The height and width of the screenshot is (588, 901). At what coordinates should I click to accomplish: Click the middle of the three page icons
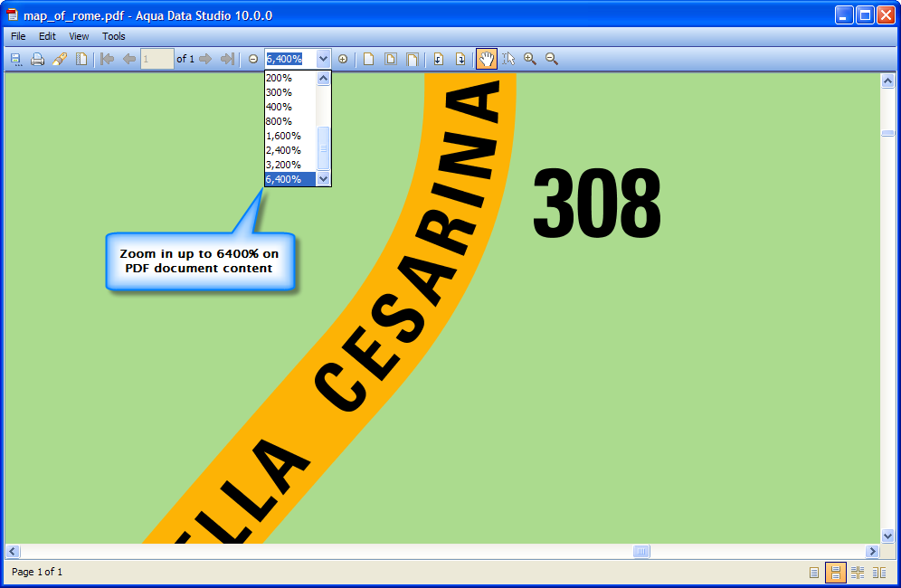tap(391, 59)
